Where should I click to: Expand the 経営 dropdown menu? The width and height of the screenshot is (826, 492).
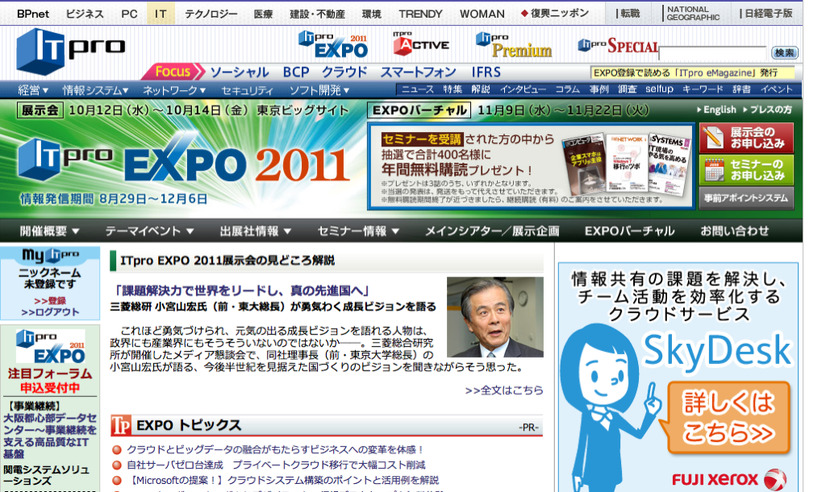click(33, 90)
